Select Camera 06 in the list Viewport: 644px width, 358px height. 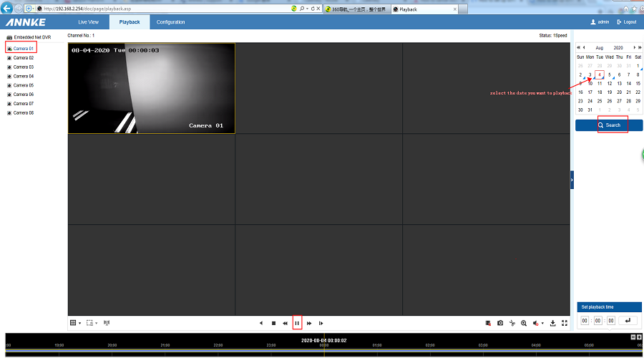point(21,94)
